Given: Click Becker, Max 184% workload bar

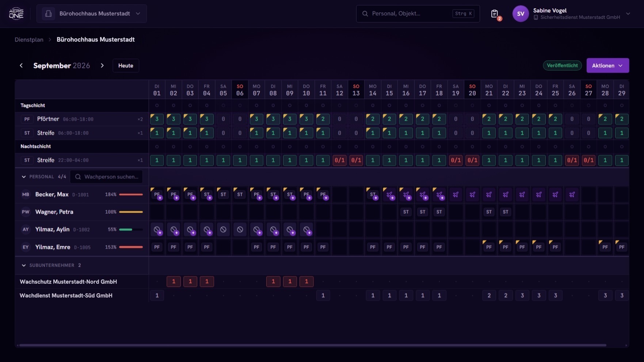Looking at the screenshot, I should point(131,194).
